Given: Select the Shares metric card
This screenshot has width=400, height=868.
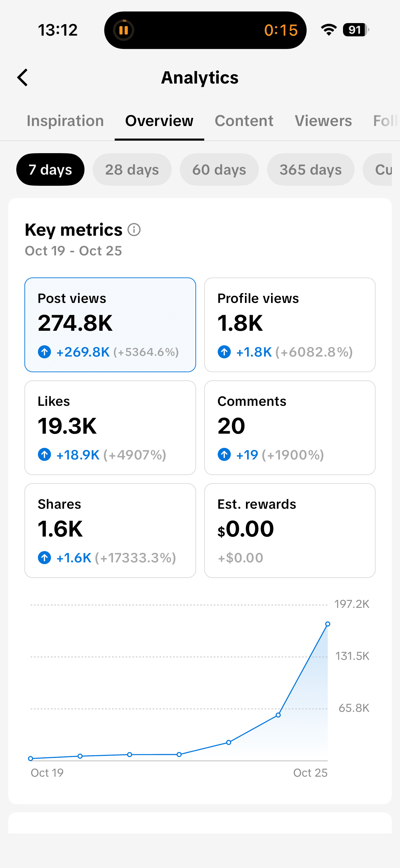Looking at the screenshot, I should tap(110, 530).
